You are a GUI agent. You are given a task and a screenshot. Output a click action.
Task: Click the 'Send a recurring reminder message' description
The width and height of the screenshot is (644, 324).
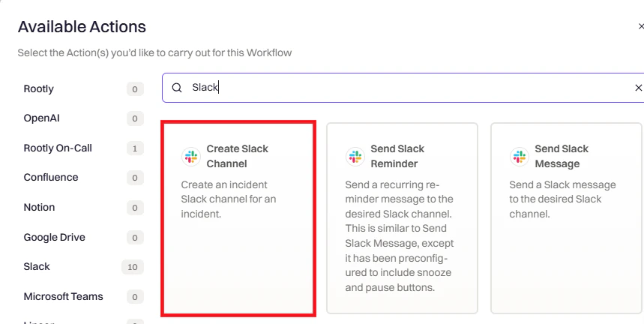399,236
